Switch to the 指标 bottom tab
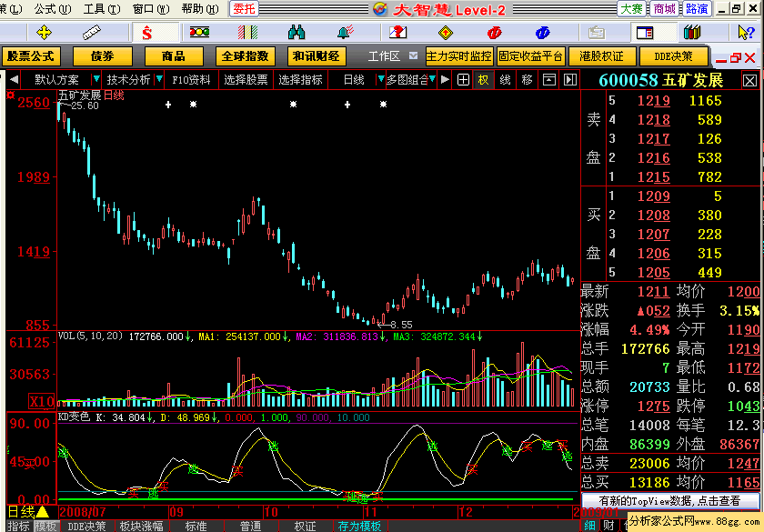The image size is (764, 532). coord(19,526)
